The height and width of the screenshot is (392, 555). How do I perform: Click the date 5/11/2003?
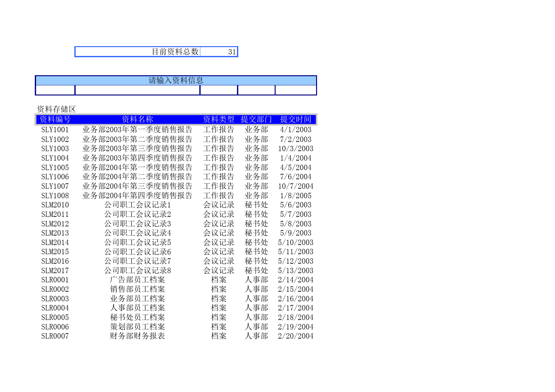tap(296, 252)
